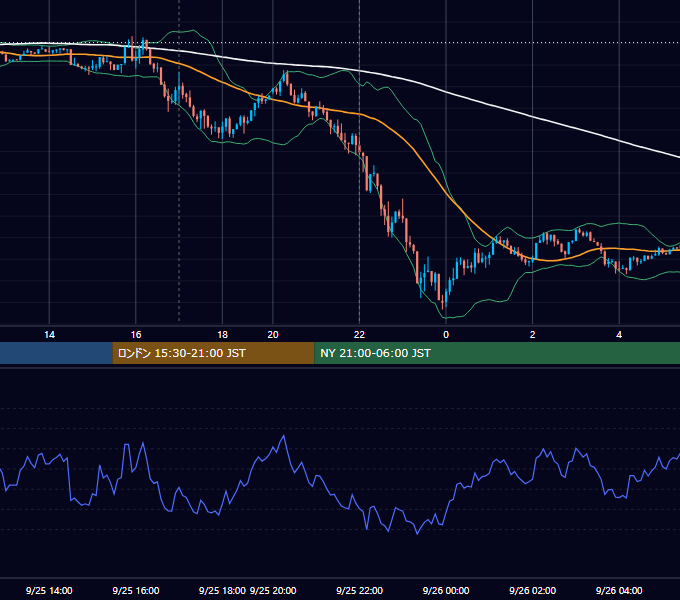Click the NY 21:00-06:00 JST session bar
Image resolution: width=680 pixels, height=600 pixels.
(497, 353)
